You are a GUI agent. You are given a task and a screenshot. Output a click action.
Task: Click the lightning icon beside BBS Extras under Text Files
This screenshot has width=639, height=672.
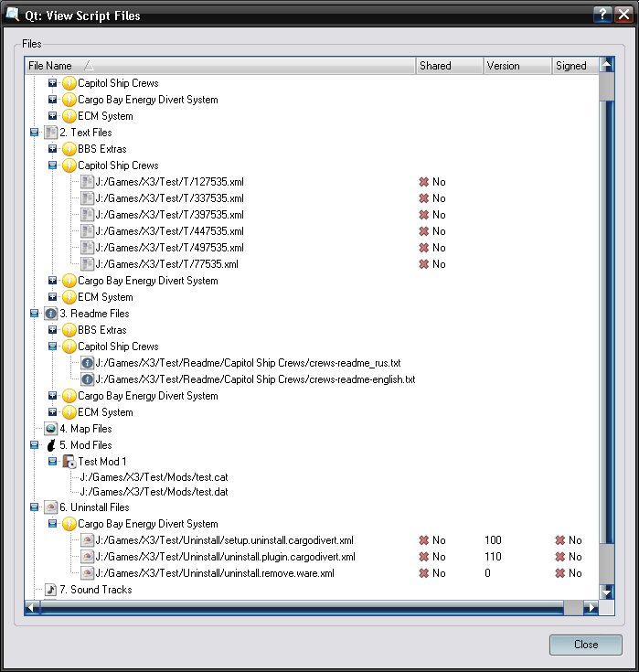coord(69,149)
